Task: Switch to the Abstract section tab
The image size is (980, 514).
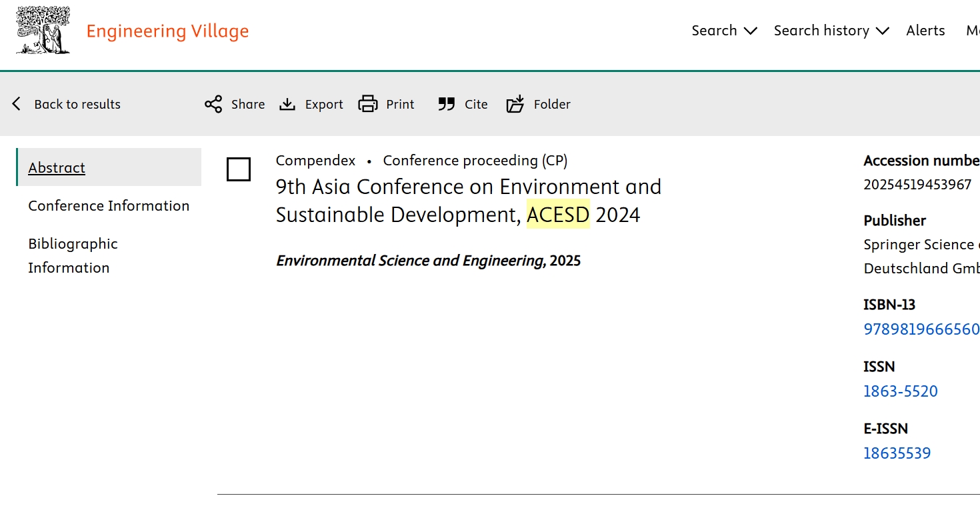Action: tap(57, 167)
